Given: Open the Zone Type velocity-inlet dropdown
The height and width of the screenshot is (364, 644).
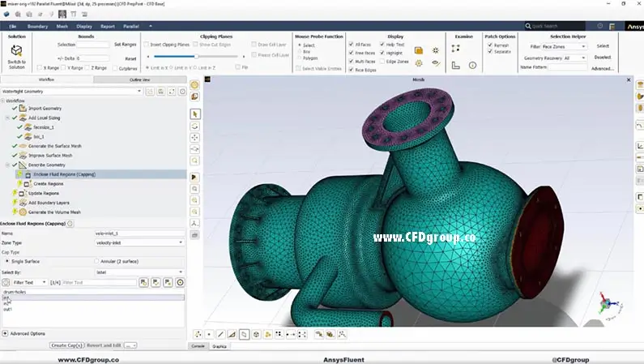Looking at the screenshot, I should pyautogui.click(x=139, y=243).
